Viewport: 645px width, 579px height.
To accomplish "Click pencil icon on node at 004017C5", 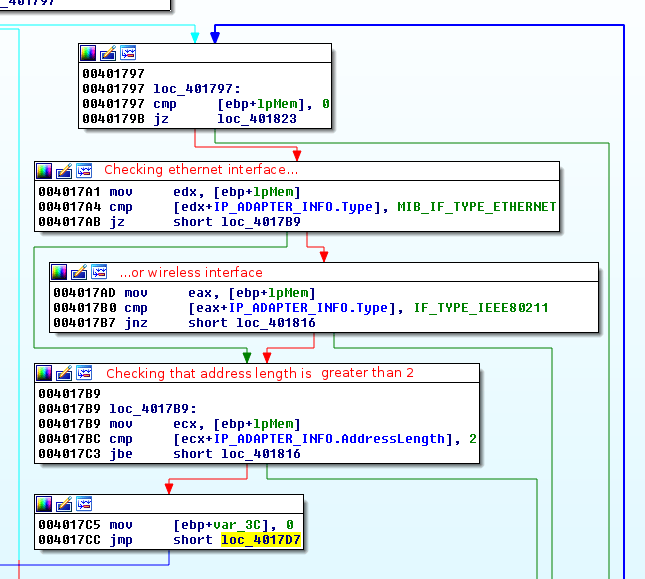I will click(x=64, y=505).
